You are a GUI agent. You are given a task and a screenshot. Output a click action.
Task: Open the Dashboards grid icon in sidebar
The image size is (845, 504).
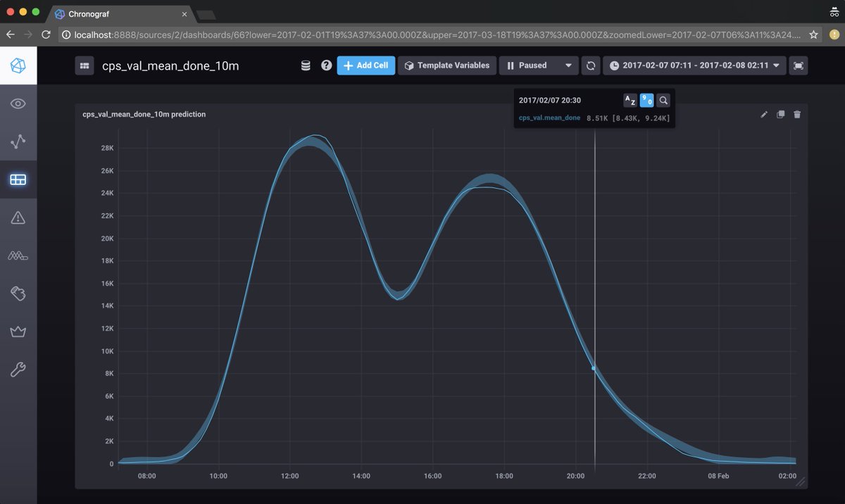[18, 180]
